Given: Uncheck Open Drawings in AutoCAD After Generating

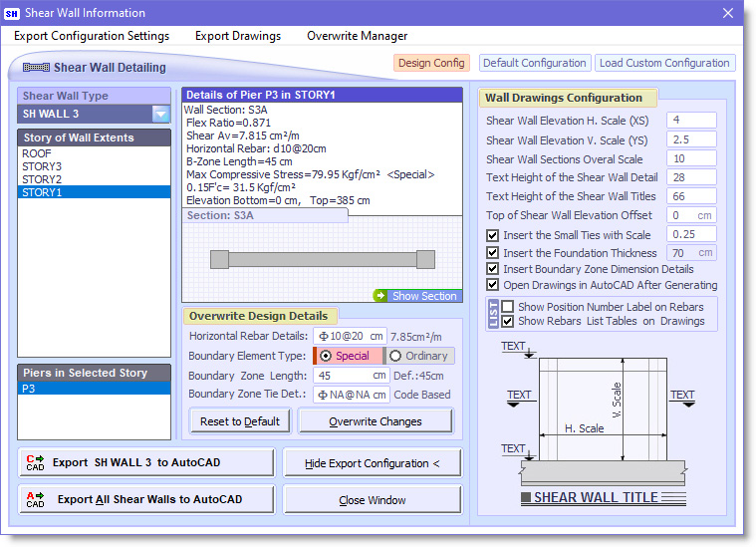Looking at the screenshot, I should tap(493, 285).
